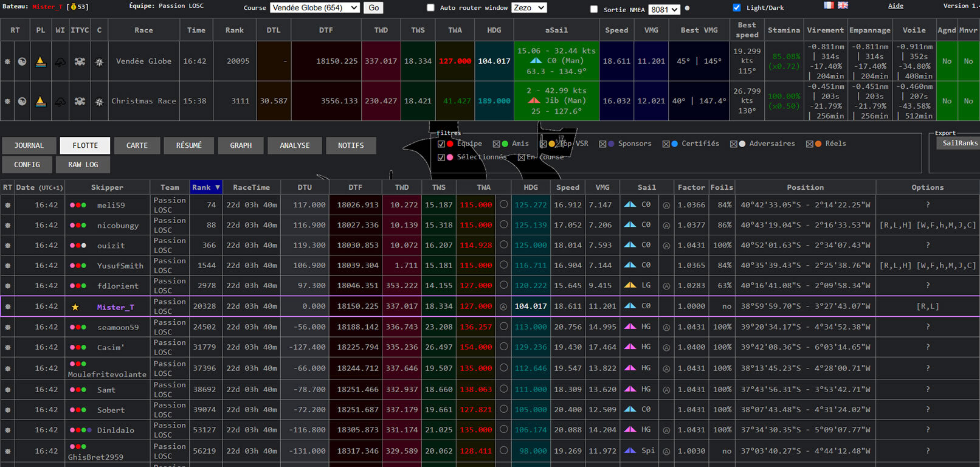Click auto-sail icon in Casim' row
This screenshot has width=980, height=467.
[666, 348]
